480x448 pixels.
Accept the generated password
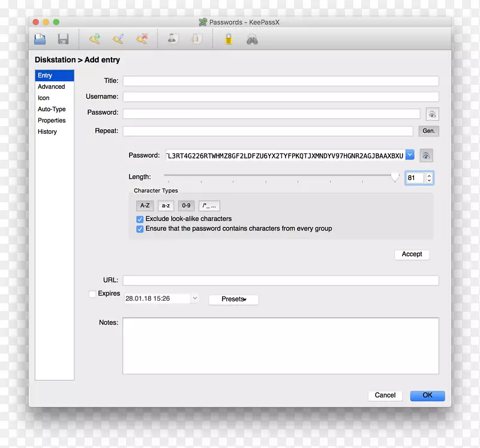(x=412, y=255)
